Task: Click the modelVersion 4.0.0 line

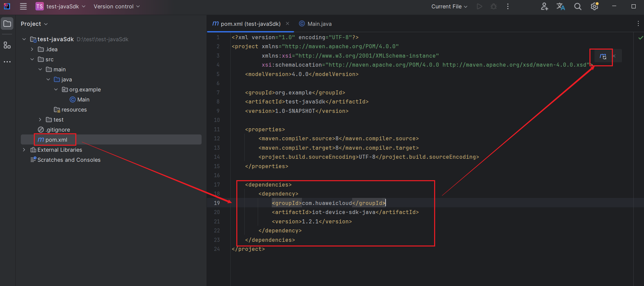Action: 302,74
